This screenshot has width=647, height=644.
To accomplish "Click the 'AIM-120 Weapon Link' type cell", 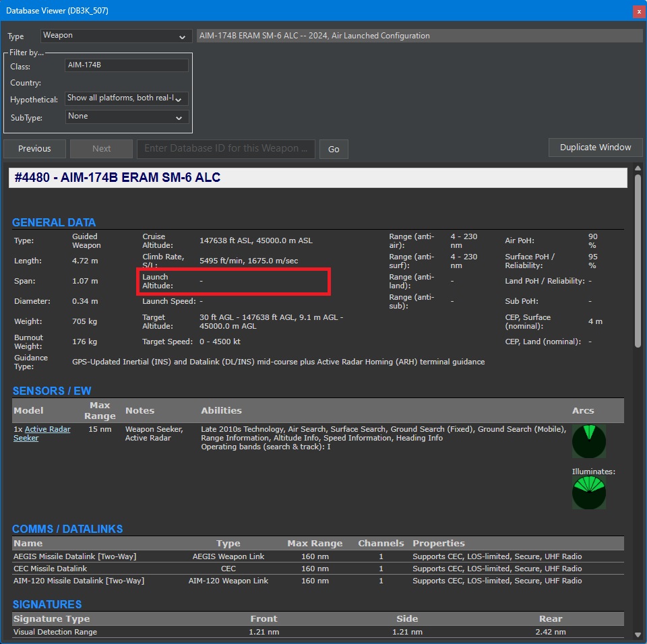I will (x=228, y=581).
